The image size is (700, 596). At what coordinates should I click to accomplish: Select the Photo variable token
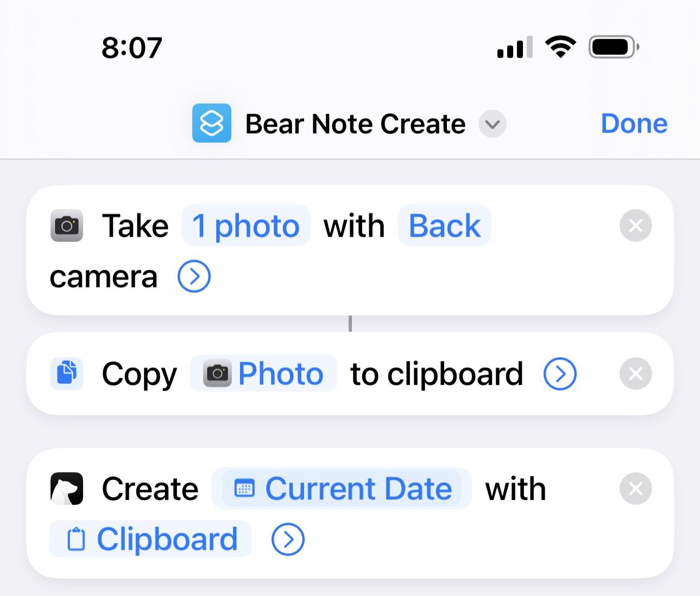click(x=263, y=373)
